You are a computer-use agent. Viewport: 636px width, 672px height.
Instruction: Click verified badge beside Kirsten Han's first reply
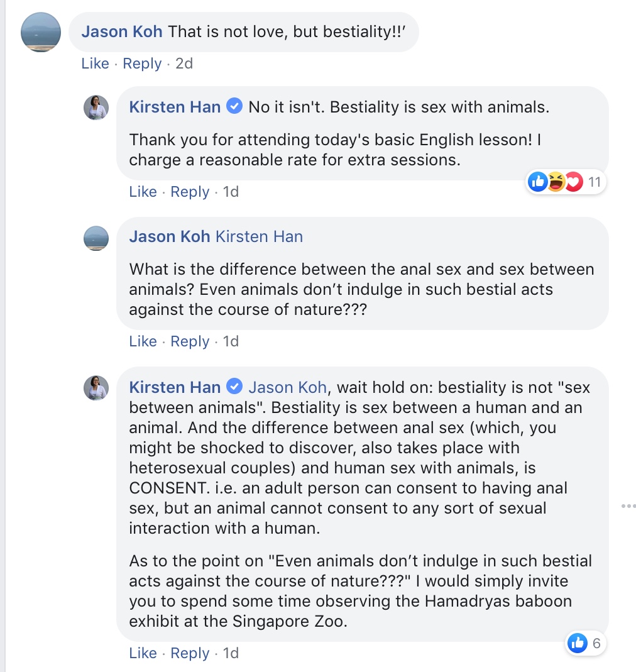click(x=234, y=107)
